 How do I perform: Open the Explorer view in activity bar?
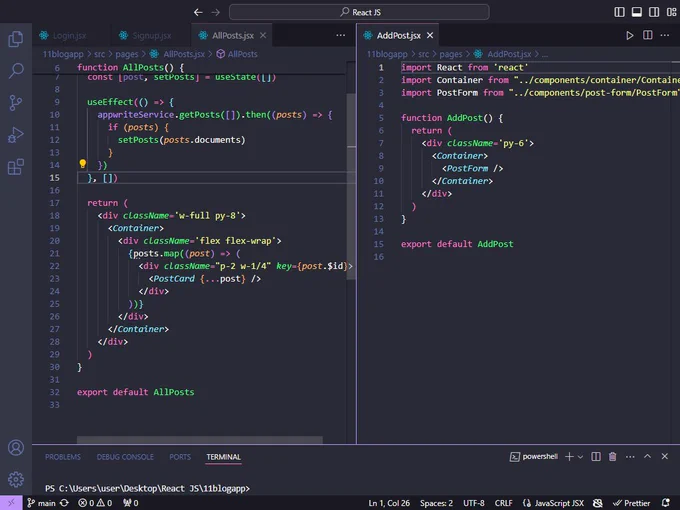click(x=16, y=39)
